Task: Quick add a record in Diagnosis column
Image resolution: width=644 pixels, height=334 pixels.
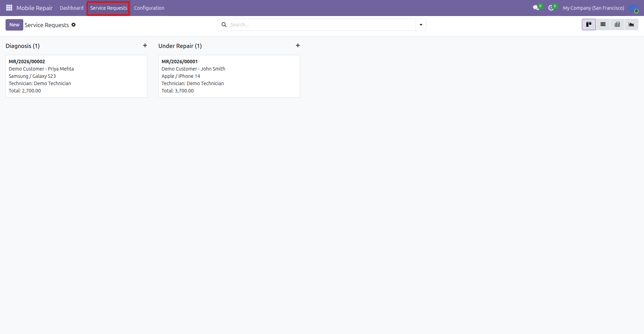Action: click(145, 46)
